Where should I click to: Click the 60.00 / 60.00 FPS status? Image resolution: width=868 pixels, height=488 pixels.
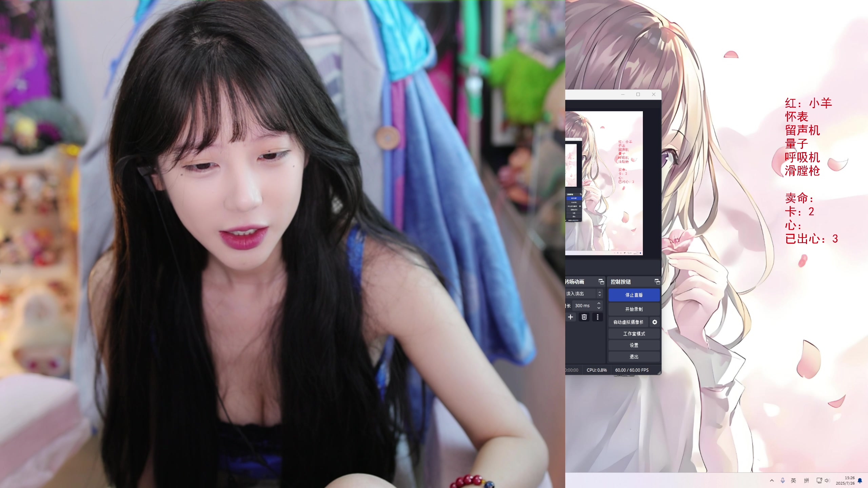pyautogui.click(x=632, y=370)
